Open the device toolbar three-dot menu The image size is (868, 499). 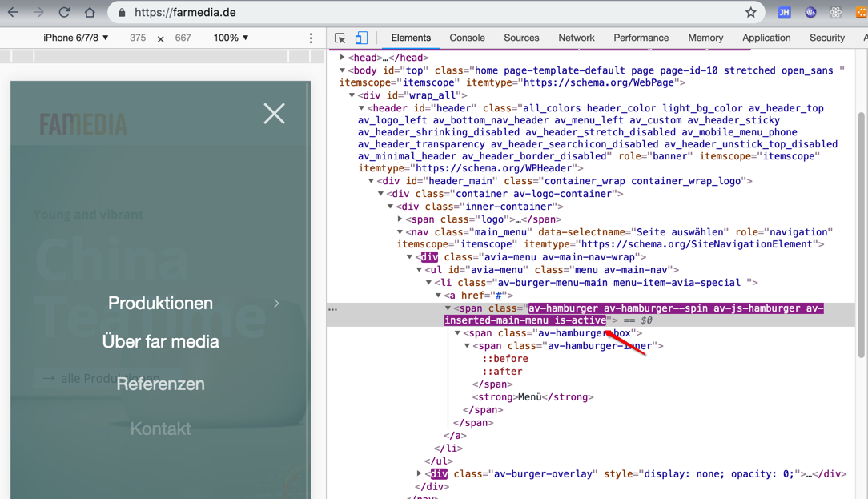311,38
